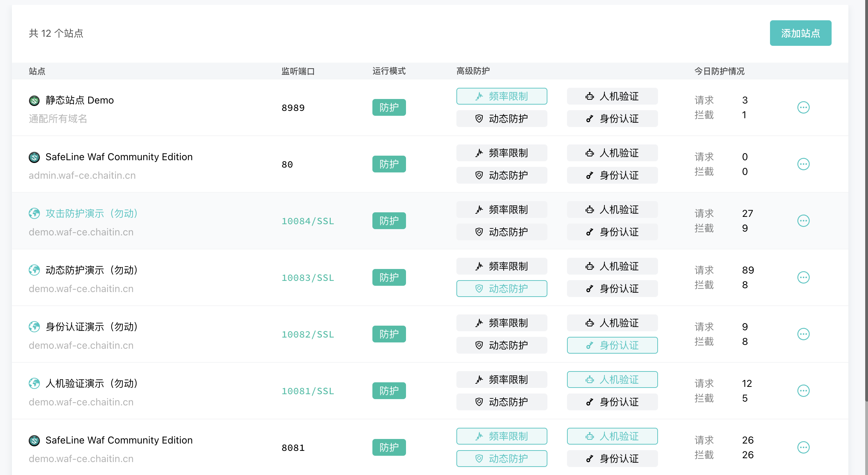Viewport: 868px width, 475px height.
Task: Open 防护 mode badge for 人机验证演示
Action: (x=389, y=391)
